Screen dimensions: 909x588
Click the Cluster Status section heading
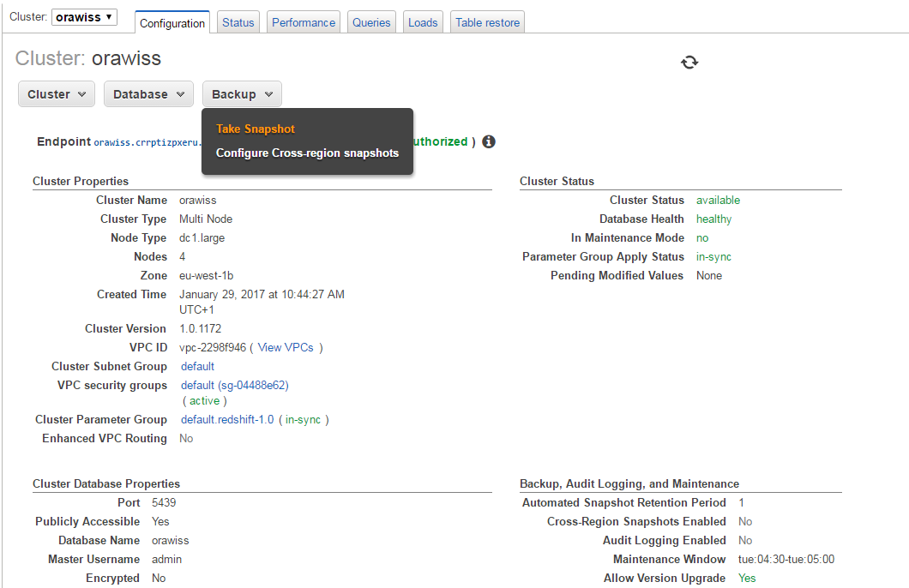click(557, 182)
